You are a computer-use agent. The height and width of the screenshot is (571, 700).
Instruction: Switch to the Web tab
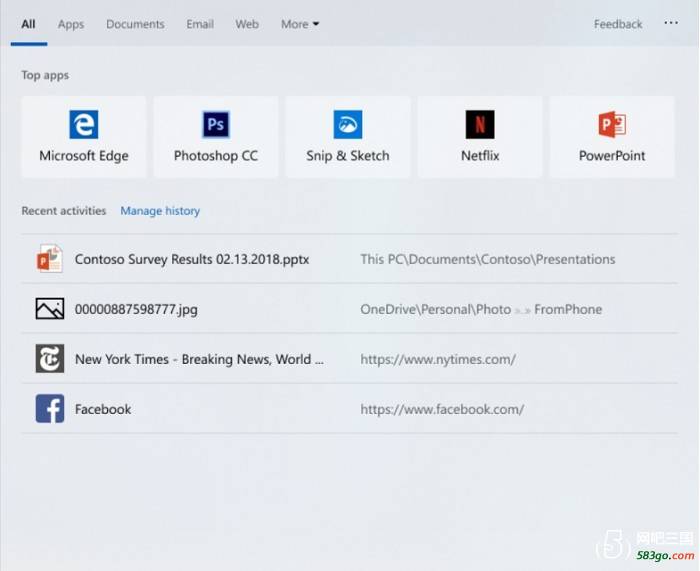point(247,24)
